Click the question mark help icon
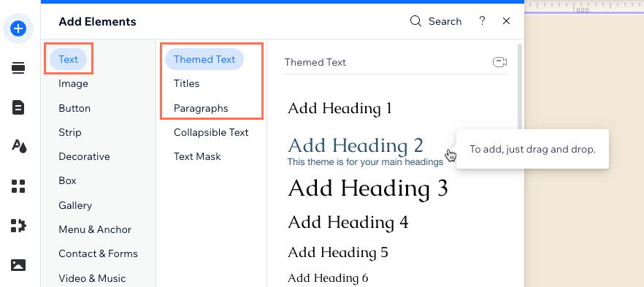 (x=482, y=21)
